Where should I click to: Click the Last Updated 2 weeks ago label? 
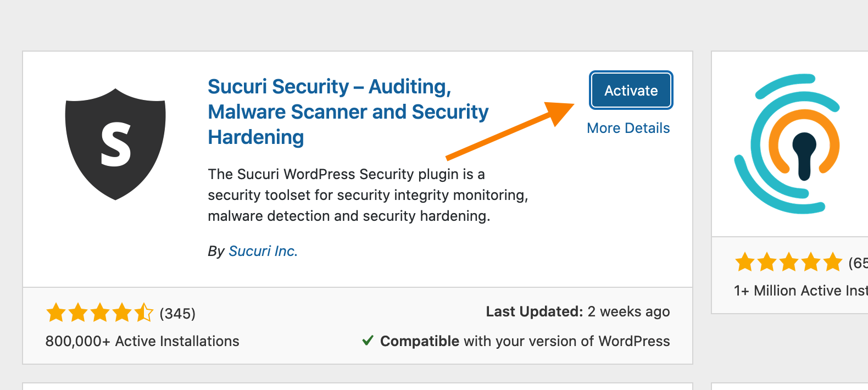click(577, 311)
